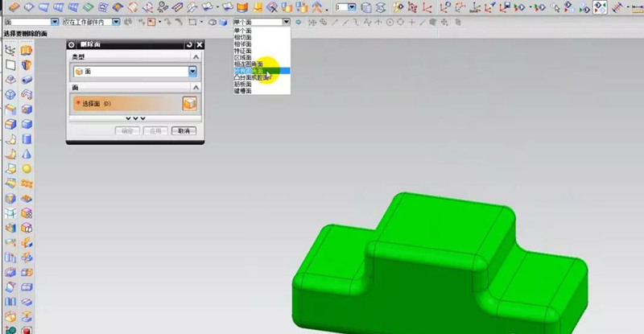Click the gear icon in 删除面 dialog title
The height and width of the screenshot is (334, 644).
(x=72, y=45)
